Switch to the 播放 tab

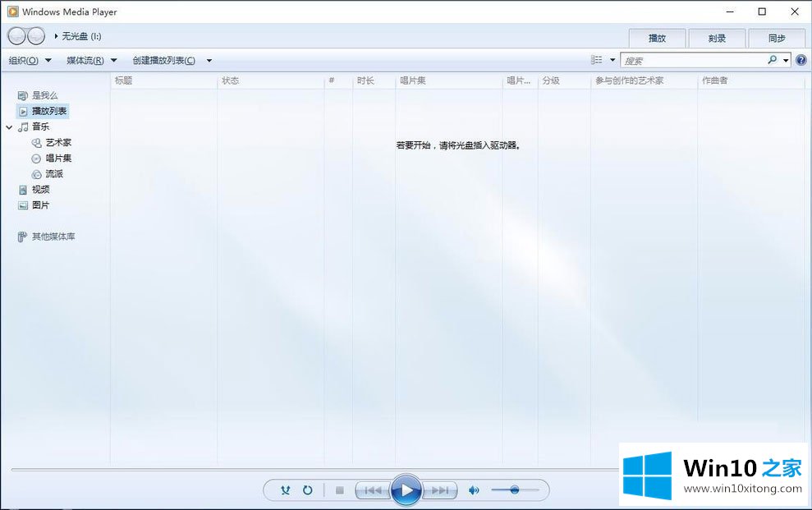point(657,38)
